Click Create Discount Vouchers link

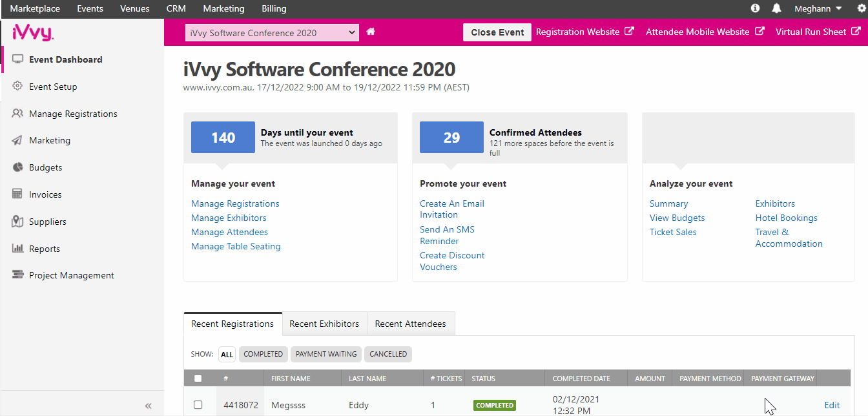tap(452, 261)
